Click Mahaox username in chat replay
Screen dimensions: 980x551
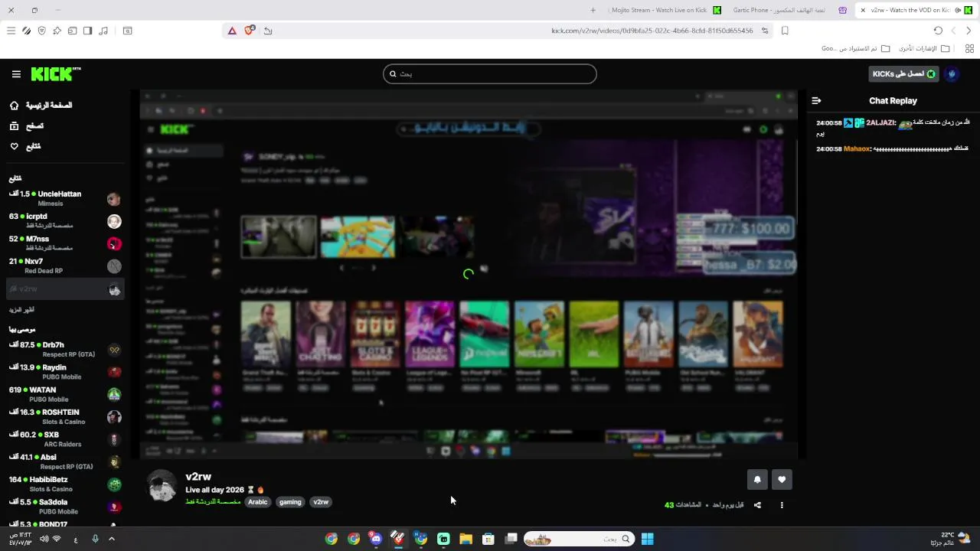857,148
